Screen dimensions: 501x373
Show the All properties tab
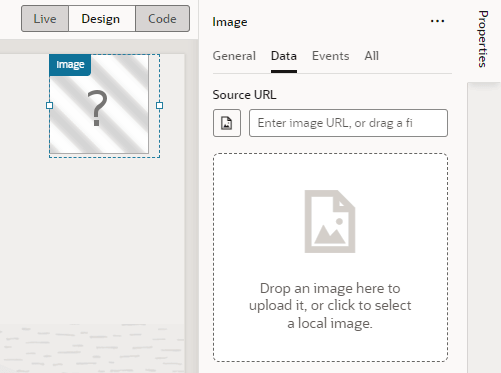click(371, 56)
